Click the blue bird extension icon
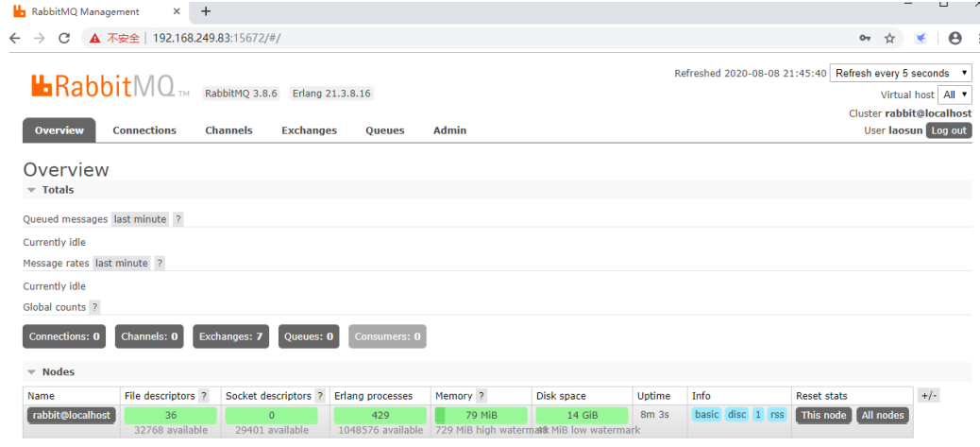 point(921,38)
